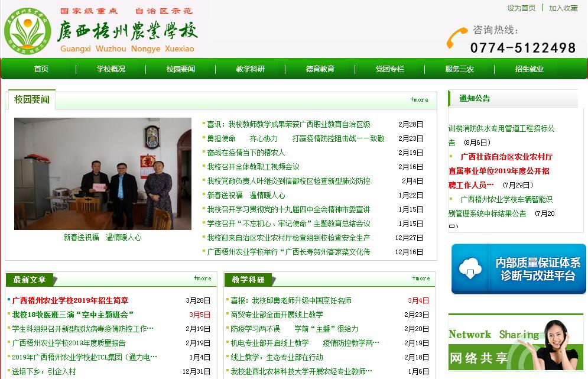The height and width of the screenshot is (379, 588).
Task: Click 设为首页 link at top
Action: (521, 8)
